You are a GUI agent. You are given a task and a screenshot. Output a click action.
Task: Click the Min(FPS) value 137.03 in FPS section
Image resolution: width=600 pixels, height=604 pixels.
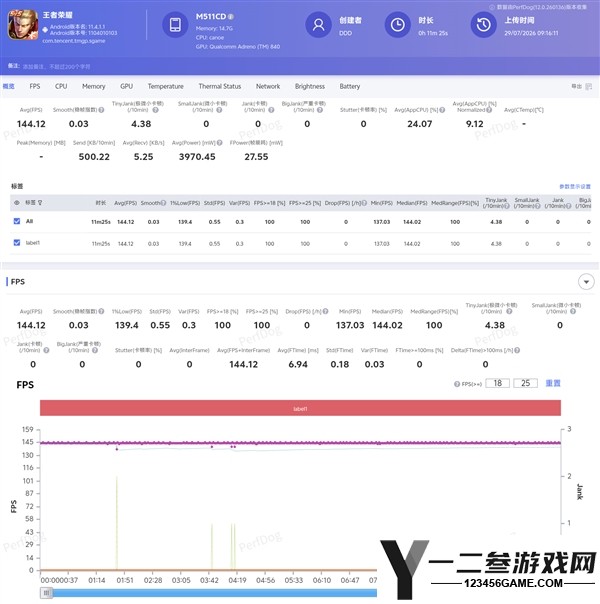350,325
